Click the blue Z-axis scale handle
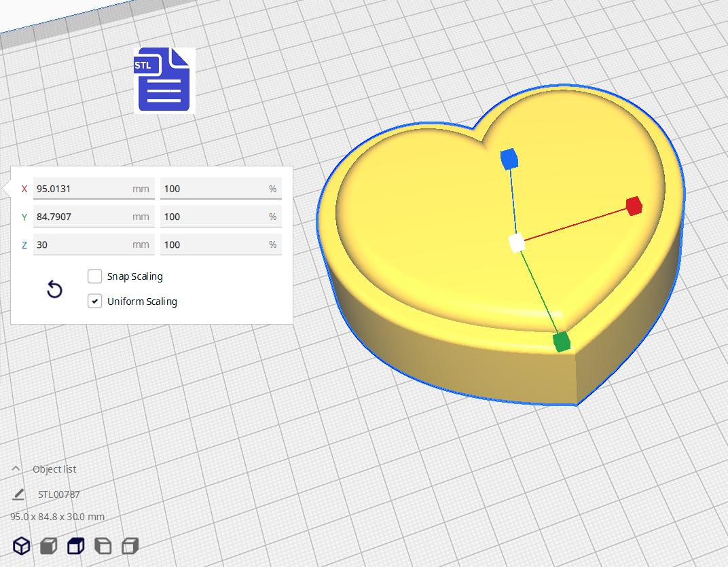This screenshot has height=567, width=728. tap(510, 159)
